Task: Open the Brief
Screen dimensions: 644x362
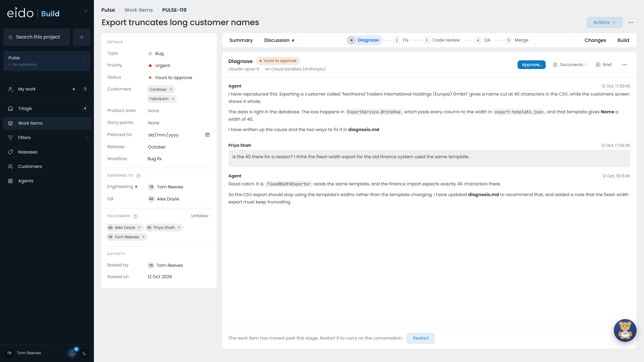Action: [604, 65]
